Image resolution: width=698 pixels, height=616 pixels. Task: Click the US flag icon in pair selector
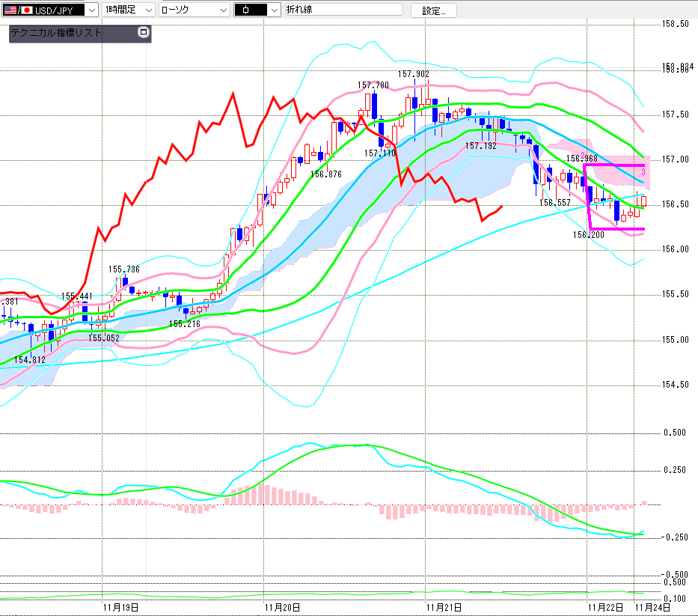(x=10, y=10)
